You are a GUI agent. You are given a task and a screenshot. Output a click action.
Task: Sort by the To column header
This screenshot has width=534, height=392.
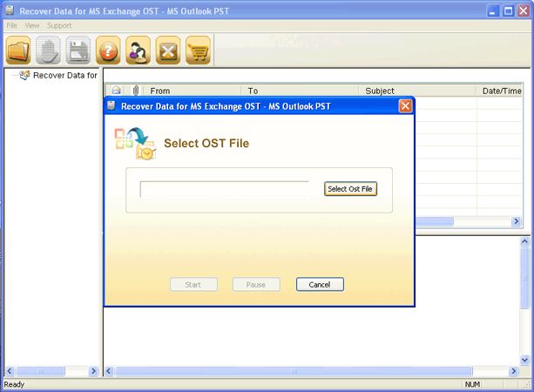click(301, 91)
